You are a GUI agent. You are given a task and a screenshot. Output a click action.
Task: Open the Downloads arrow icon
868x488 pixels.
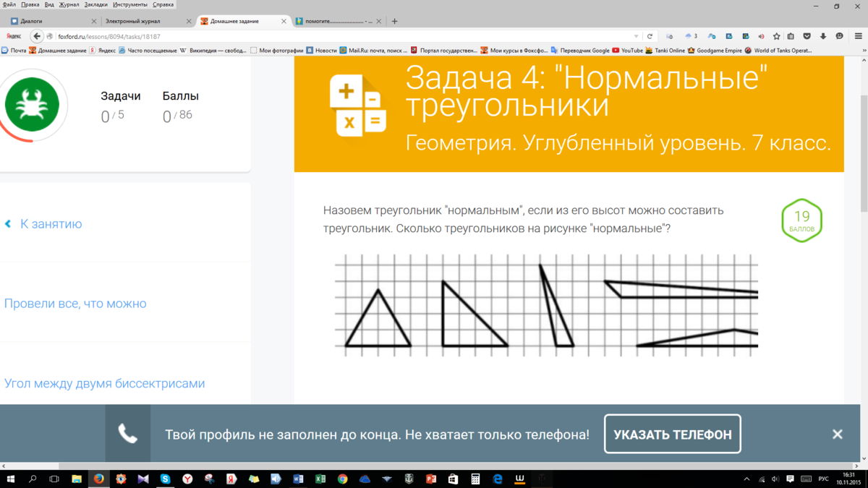pyautogui.click(x=823, y=36)
